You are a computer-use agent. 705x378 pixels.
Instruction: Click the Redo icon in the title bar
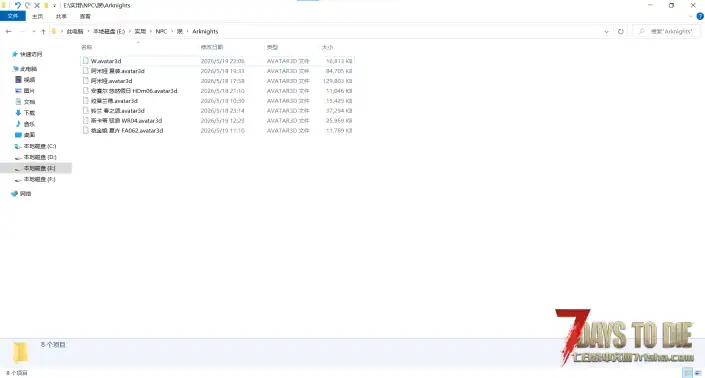27,5
